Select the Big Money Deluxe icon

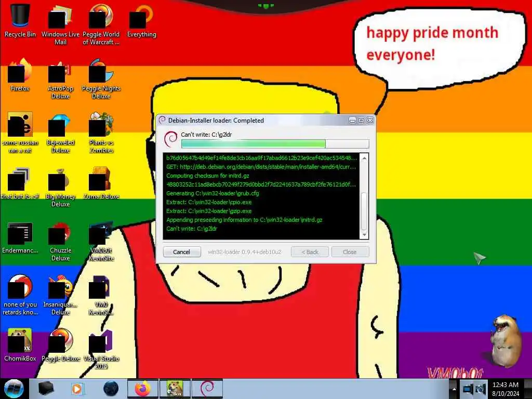coord(60,187)
